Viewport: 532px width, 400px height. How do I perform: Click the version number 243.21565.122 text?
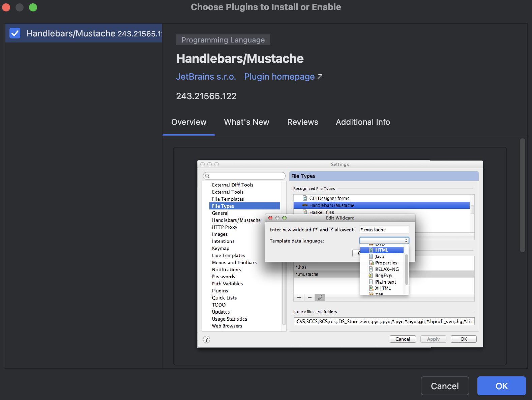point(206,96)
